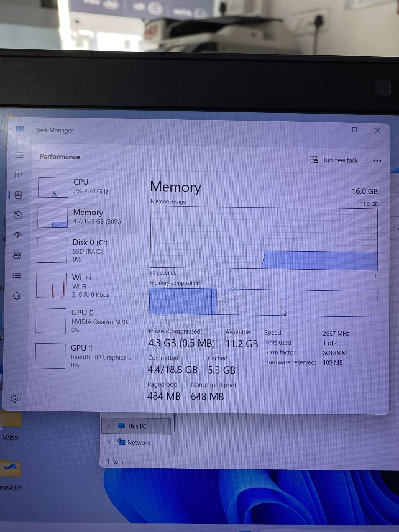This screenshot has width=399, height=532.
Task: Click the '484 MB' paged pool value
Action: [x=164, y=396]
